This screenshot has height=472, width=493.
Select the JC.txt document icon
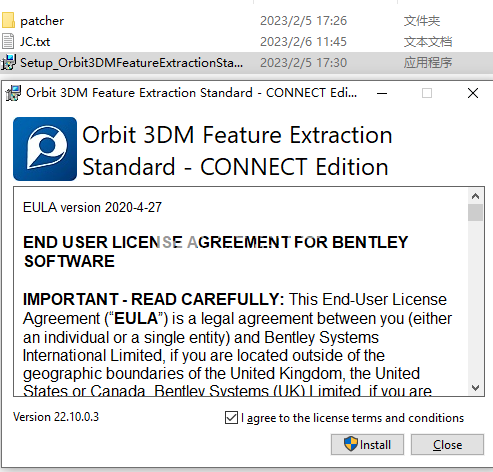tap(8, 41)
